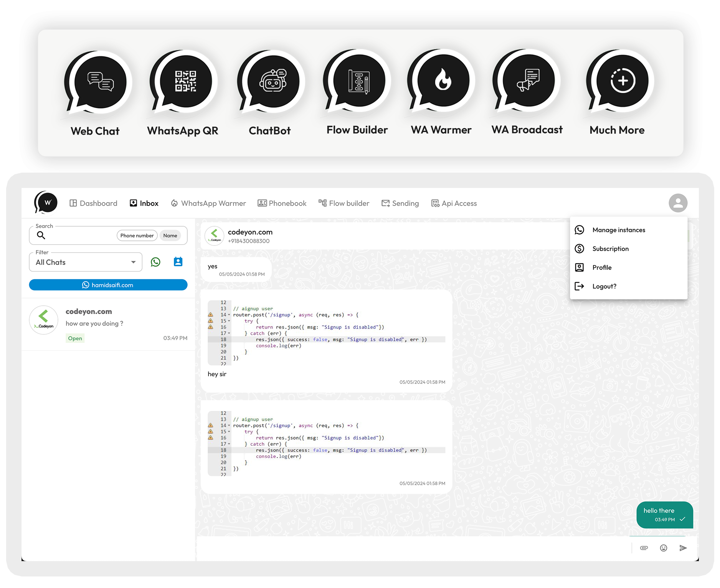
Task: Switch to the Phonebook section
Action: click(x=282, y=203)
